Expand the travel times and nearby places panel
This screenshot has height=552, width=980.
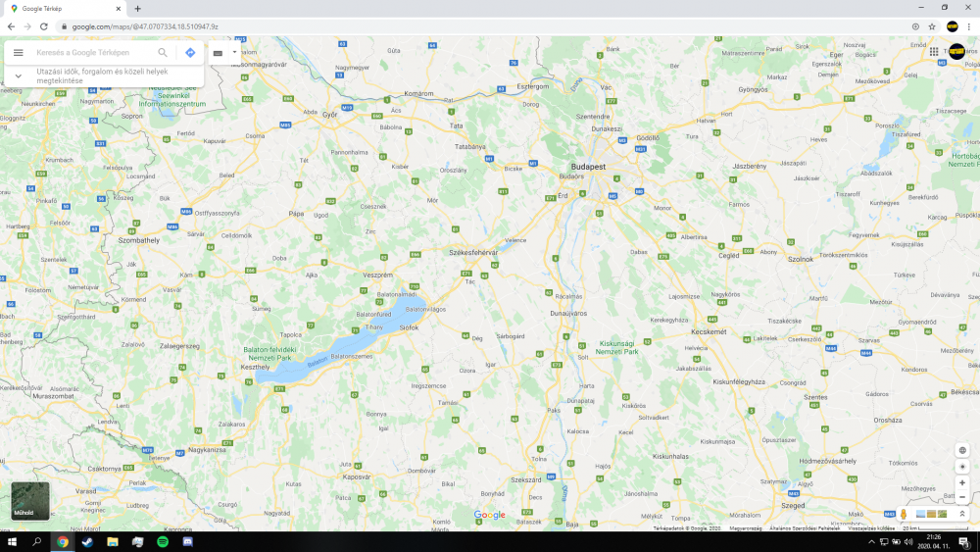point(18,75)
